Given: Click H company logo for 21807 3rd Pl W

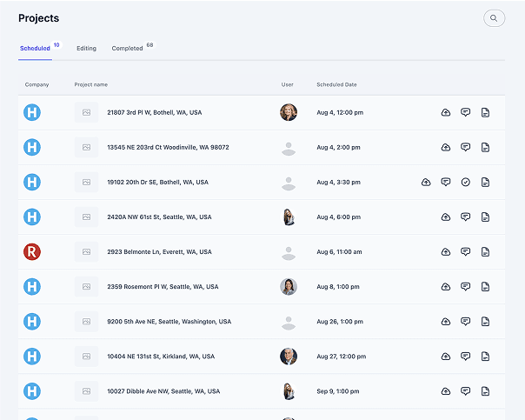Looking at the screenshot, I should [x=32, y=112].
